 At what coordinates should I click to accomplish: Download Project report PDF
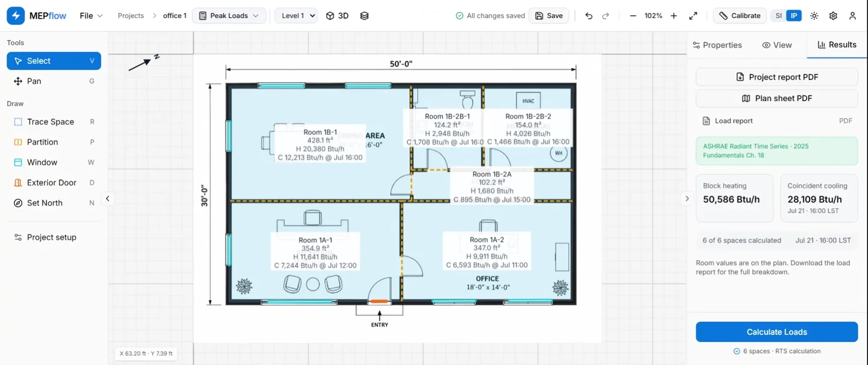pyautogui.click(x=776, y=77)
